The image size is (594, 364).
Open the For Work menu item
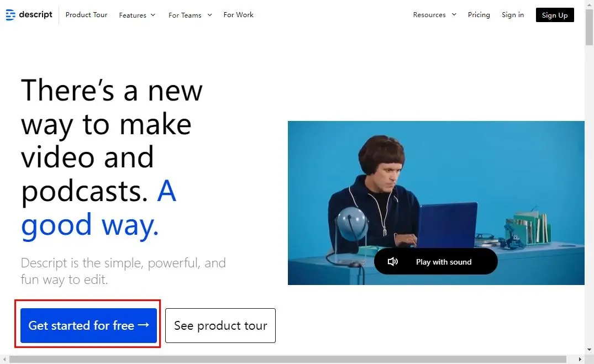point(238,15)
